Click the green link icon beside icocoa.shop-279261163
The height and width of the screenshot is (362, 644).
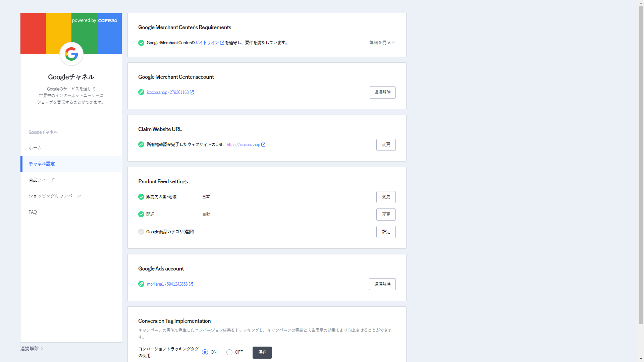pos(141,92)
